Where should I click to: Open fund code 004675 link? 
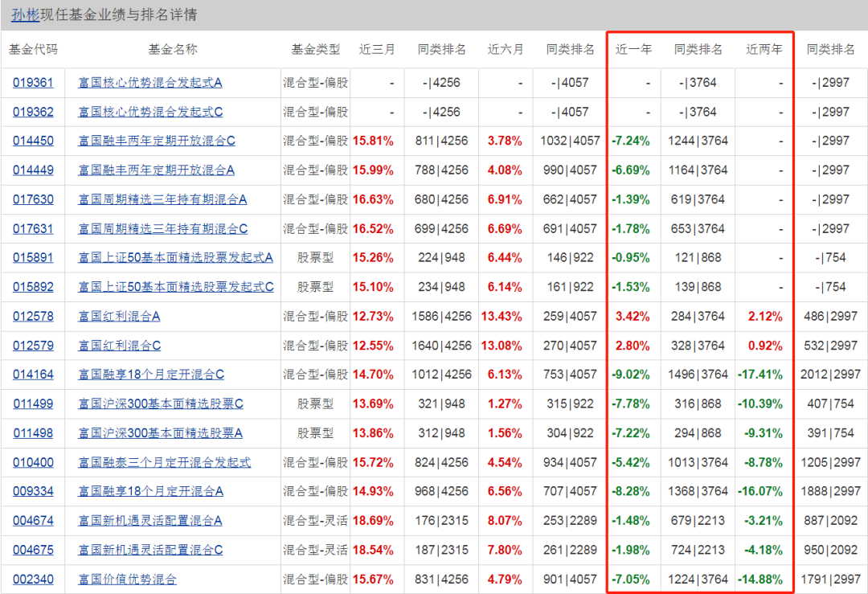[x=33, y=550]
